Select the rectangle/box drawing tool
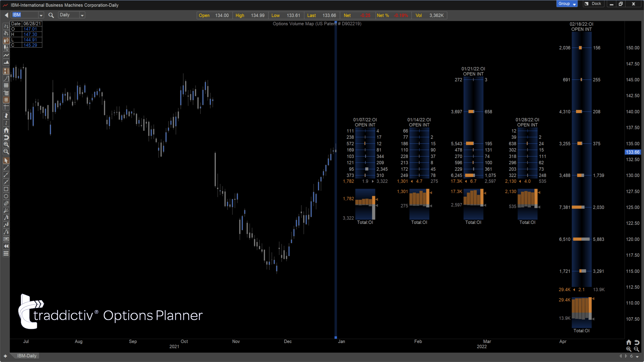Image resolution: width=644 pixels, height=362 pixels. (6, 189)
